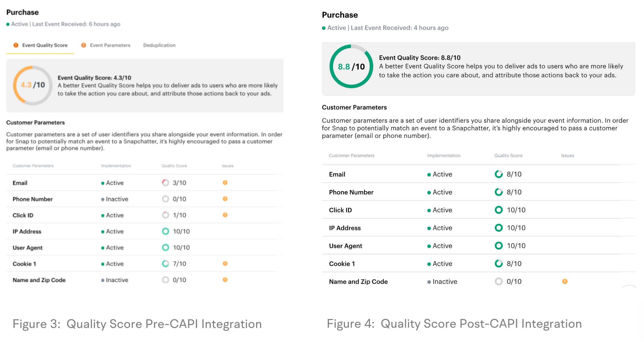Open the Deduplication tab
Screen dimensions: 644x343
(159, 45)
